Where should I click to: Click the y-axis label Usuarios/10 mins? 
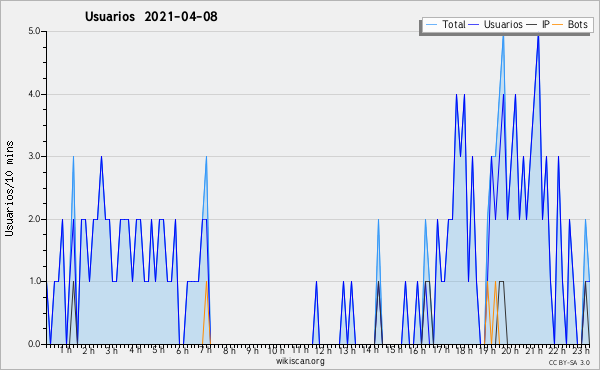9,188
